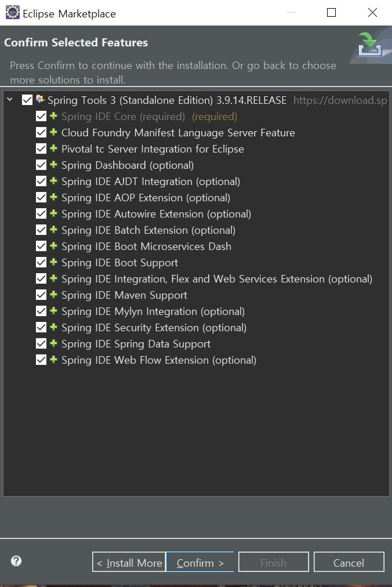
Task: Deselect Spring IDE Batch Extension checkbox
Action: 41,230
